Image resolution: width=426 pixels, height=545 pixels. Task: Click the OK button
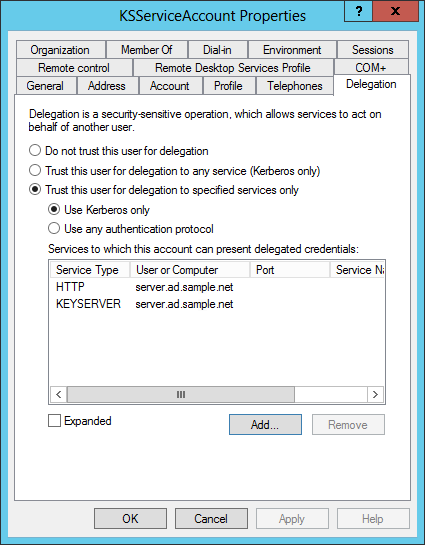pos(130,519)
